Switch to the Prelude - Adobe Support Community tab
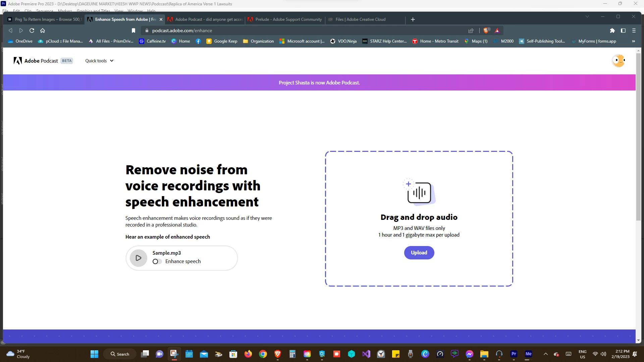 pyautogui.click(x=288, y=19)
